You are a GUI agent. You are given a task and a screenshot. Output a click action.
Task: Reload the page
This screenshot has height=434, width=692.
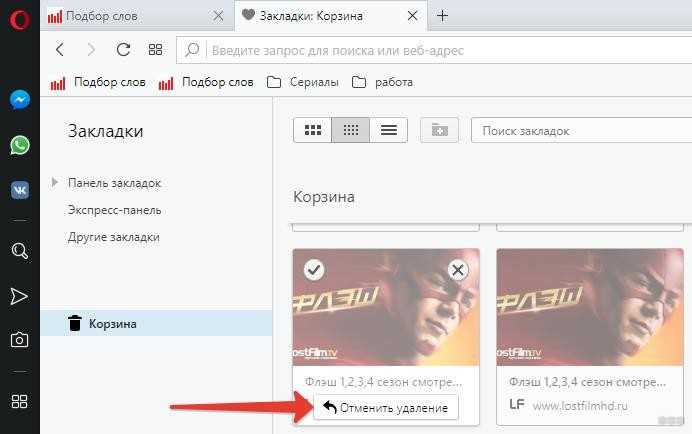click(x=123, y=49)
